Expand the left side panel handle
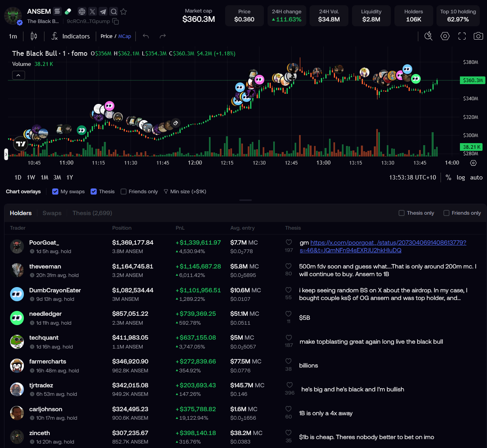 click(x=6, y=154)
